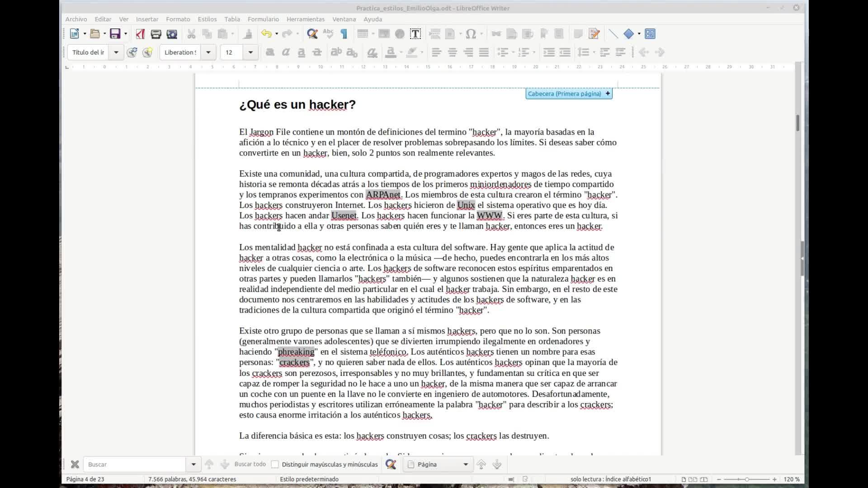Expand the font size dropdown
868x488 pixels.
[x=250, y=52]
